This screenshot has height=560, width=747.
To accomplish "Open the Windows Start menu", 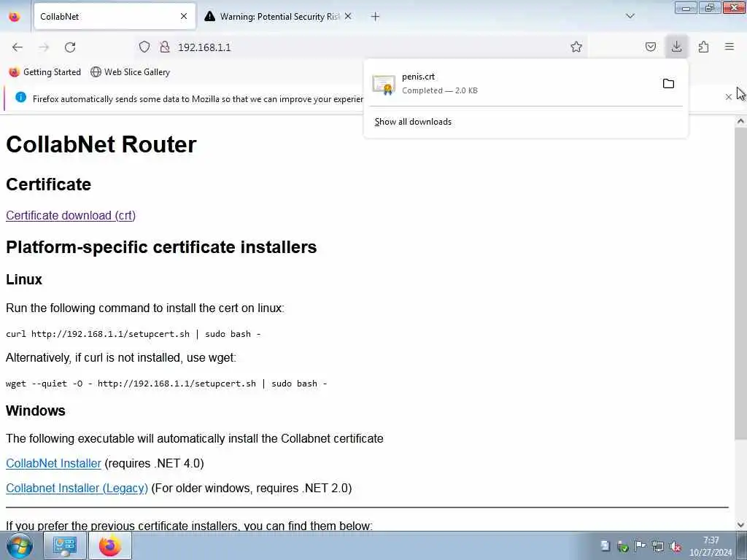I will tap(20, 545).
